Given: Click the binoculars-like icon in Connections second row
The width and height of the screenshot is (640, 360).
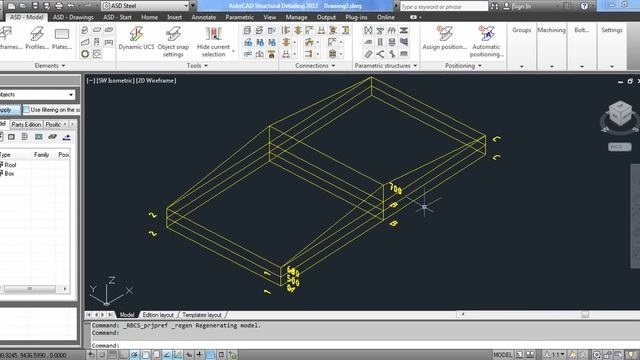Looking at the screenshot, I should point(260,42).
